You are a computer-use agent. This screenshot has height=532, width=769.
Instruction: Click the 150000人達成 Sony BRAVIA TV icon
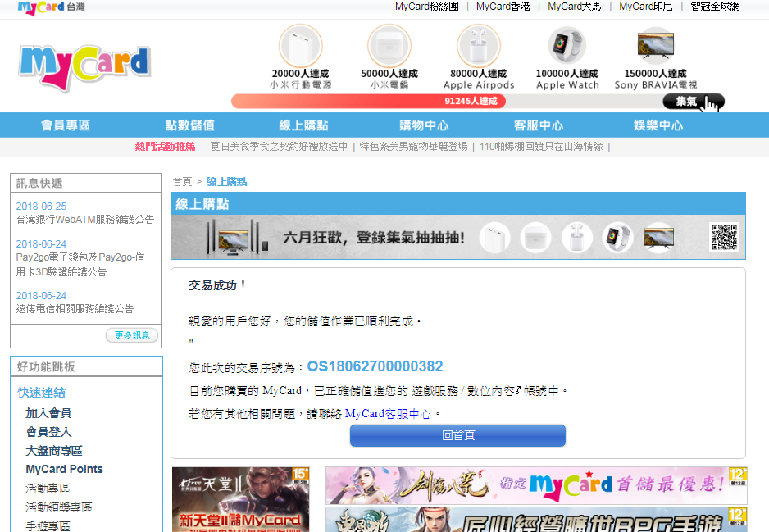pos(656,45)
